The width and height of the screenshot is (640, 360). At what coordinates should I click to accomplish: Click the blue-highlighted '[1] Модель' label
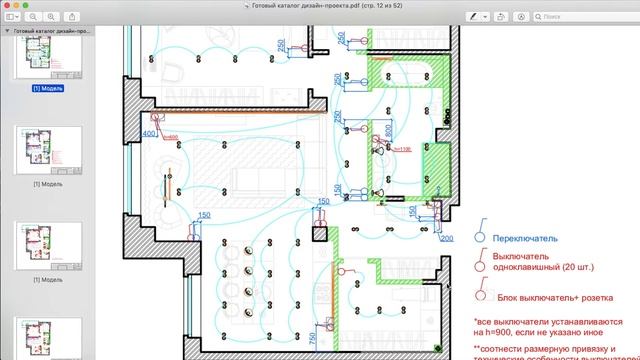[x=48, y=89]
